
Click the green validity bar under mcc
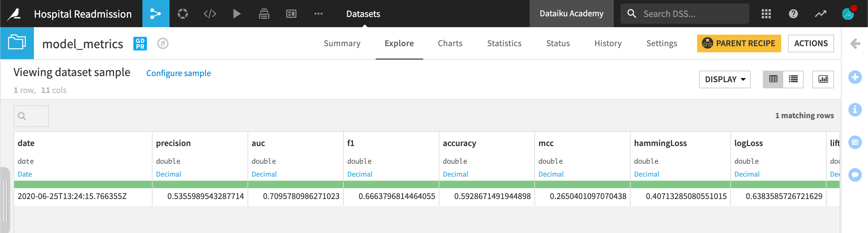583,184
